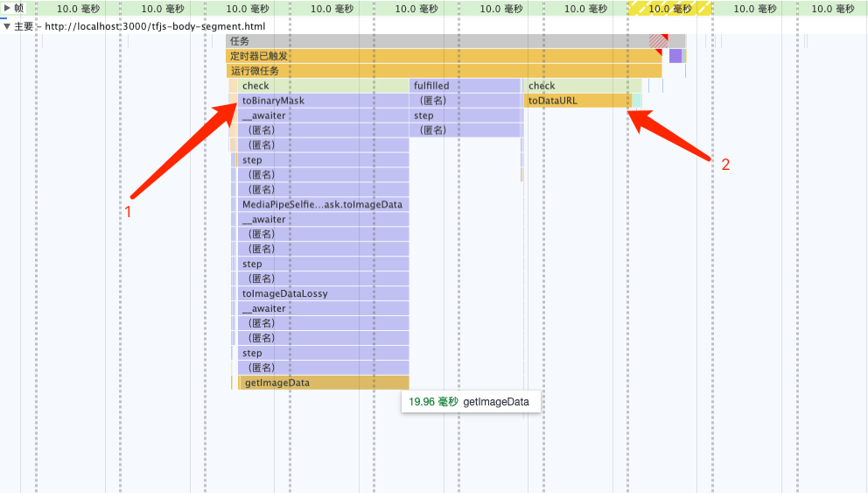Select the (匿名) bar directly below fulfilled

pyautogui.click(x=466, y=101)
